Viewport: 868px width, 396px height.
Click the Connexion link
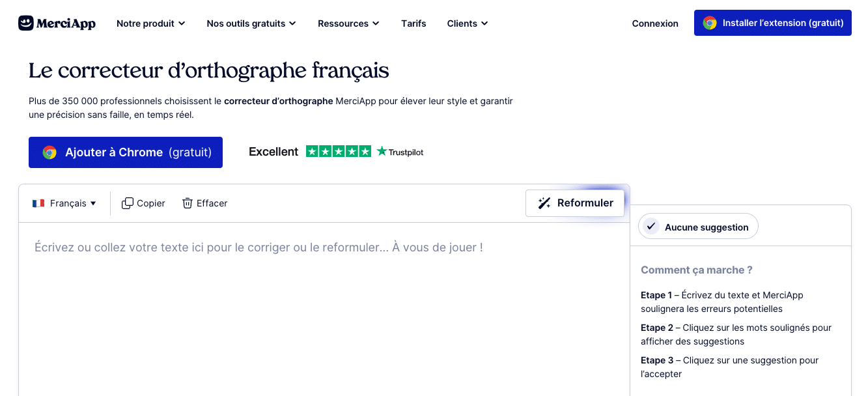[x=655, y=23]
